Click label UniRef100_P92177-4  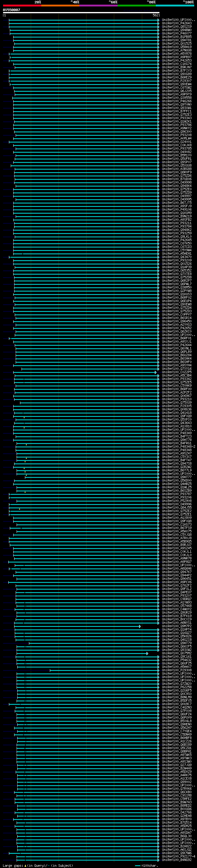coord(179,856)
